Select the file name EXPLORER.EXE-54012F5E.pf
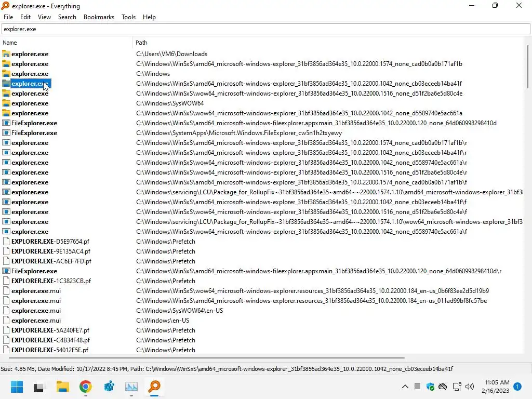 point(50,350)
